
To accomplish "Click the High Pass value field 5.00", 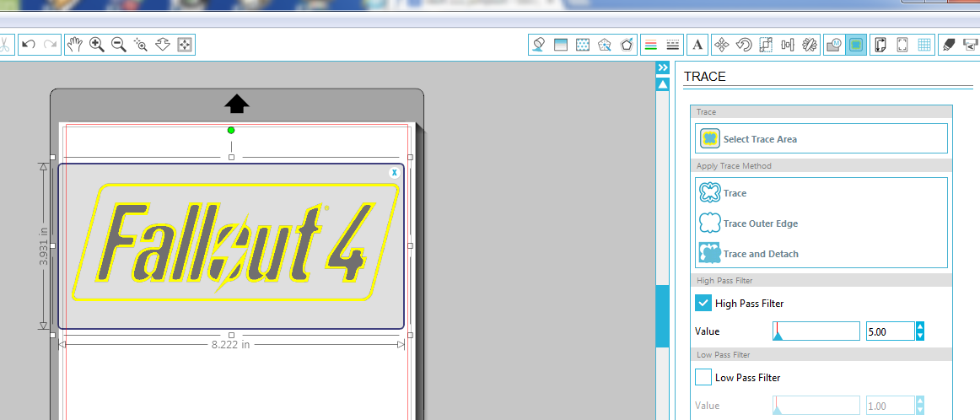I will (890, 331).
